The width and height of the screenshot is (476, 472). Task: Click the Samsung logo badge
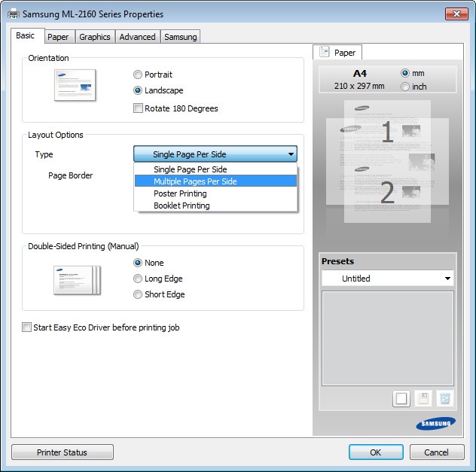click(x=435, y=424)
